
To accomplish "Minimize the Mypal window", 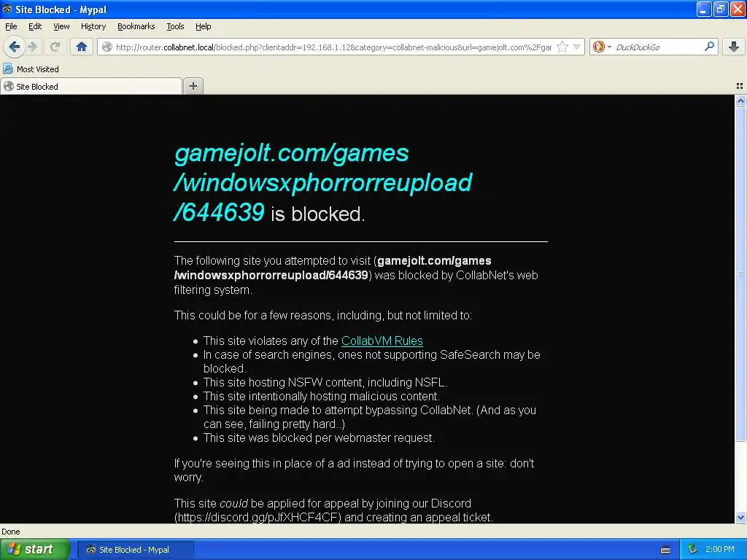I will pos(704,9).
